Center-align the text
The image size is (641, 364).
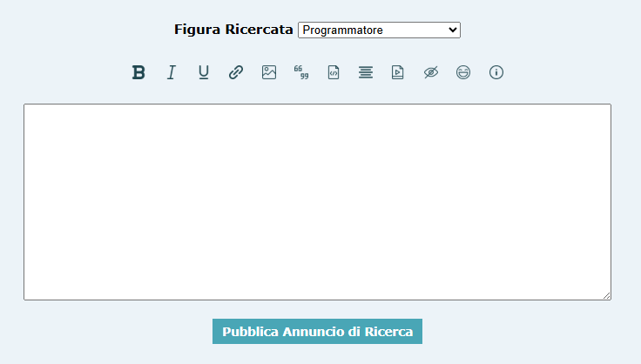(x=366, y=72)
